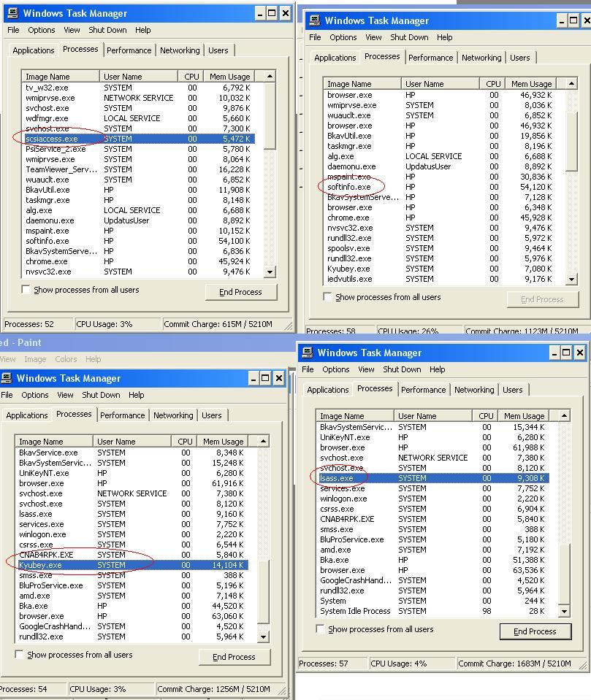The width and height of the screenshot is (591, 700).
Task: Click scroll-down arrow in list showing iedvutils.exe
Action: (571, 279)
